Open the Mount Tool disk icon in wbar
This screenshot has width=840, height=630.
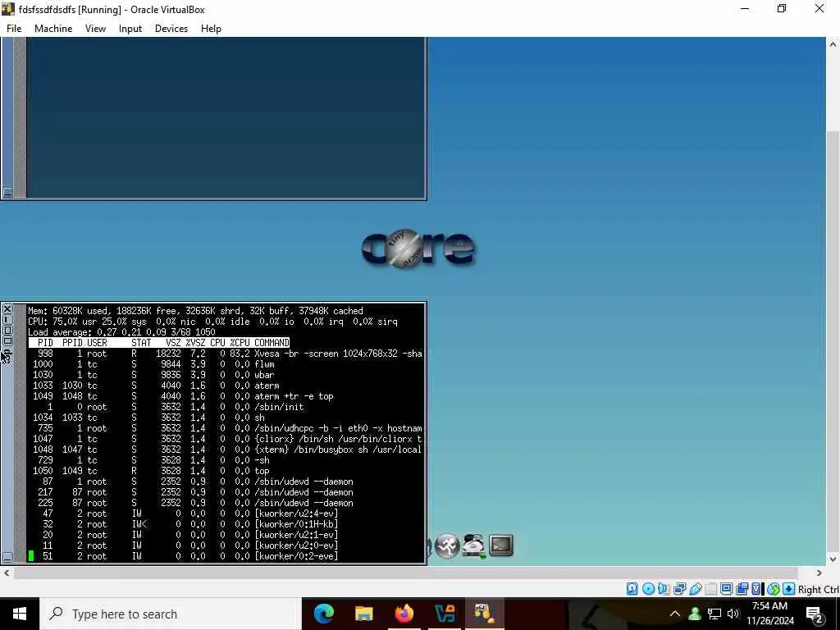[474, 546]
